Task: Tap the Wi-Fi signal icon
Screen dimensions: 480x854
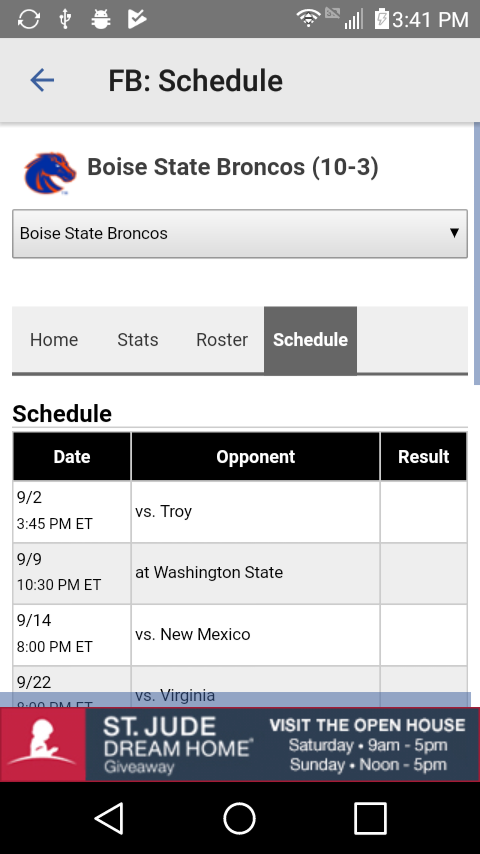Action: point(308,18)
